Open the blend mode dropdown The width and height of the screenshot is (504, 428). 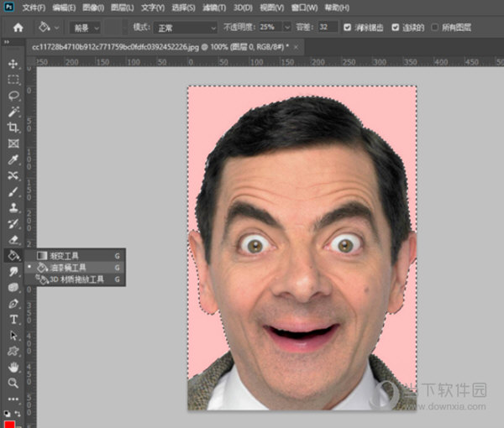pos(186,28)
